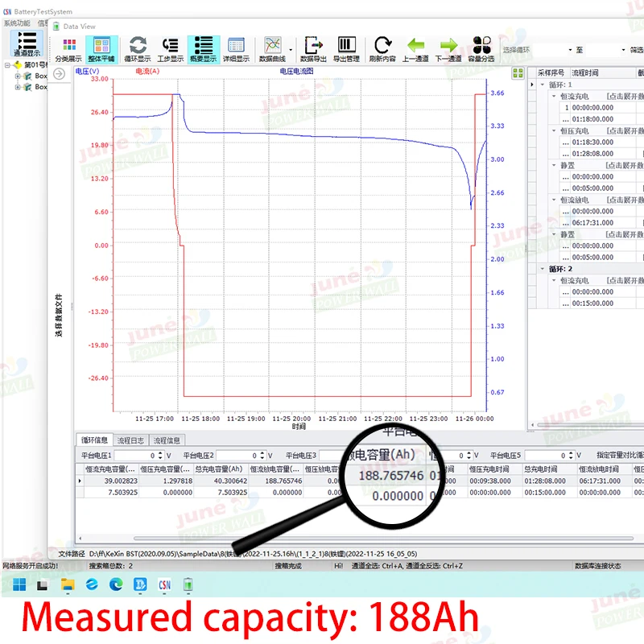644x644 pixels.
Task: Collapse the 循环: 1 group in the table
Action: (543, 85)
